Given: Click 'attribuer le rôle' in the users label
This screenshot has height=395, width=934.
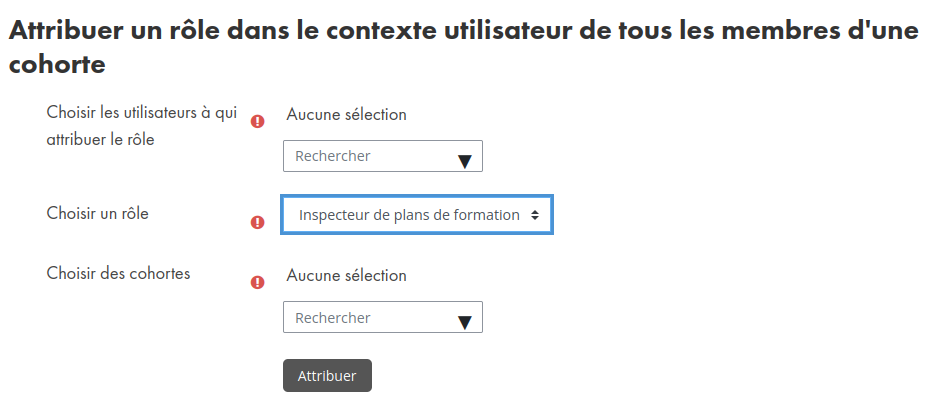Looking at the screenshot, I should pos(100,140).
